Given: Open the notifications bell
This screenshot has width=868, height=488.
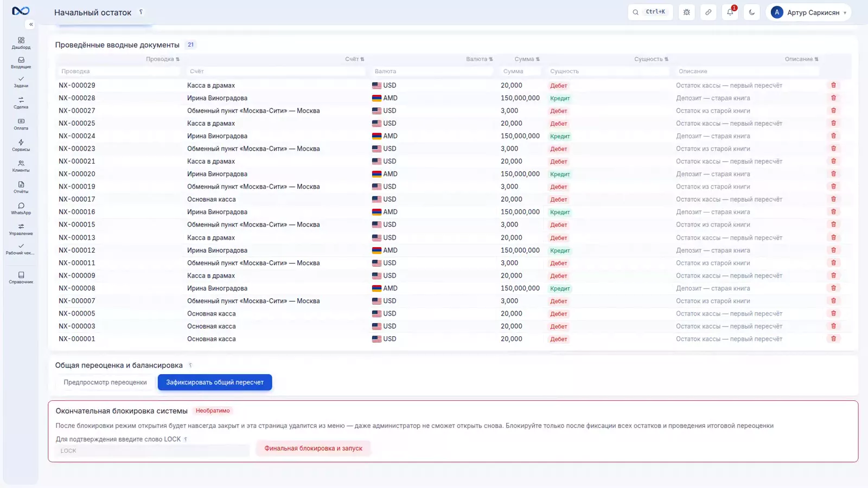Looking at the screenshot, I should tap(730, 12).
